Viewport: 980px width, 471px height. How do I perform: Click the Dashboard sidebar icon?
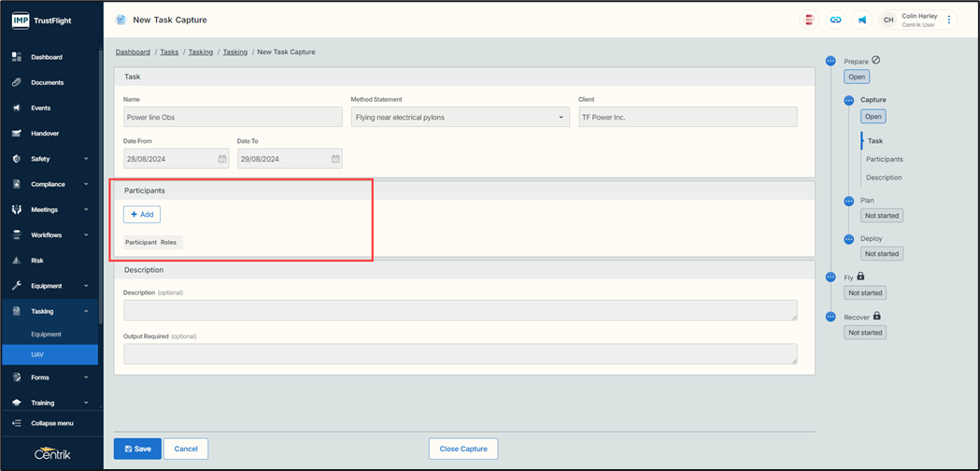(x=17, y=57)
